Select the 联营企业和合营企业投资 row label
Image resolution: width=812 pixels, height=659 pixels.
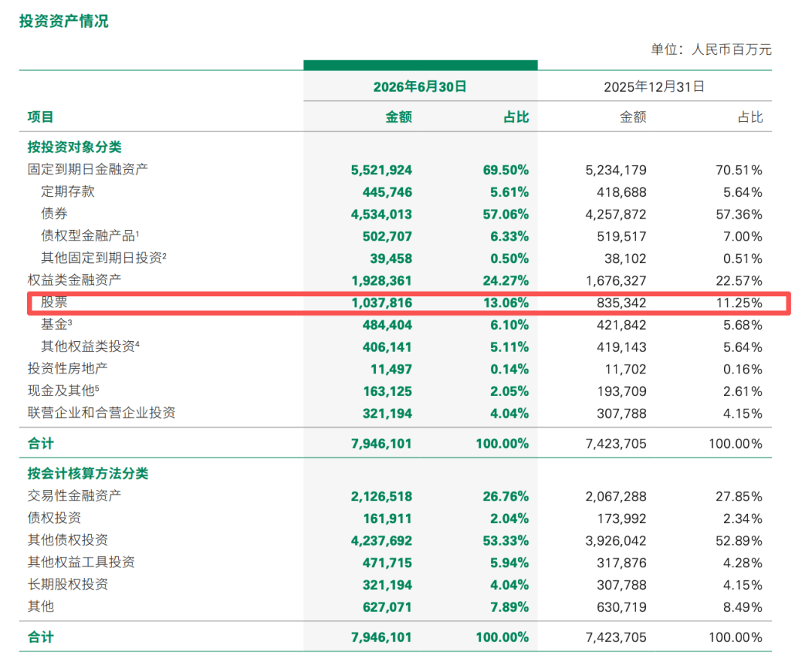point(101,413)
